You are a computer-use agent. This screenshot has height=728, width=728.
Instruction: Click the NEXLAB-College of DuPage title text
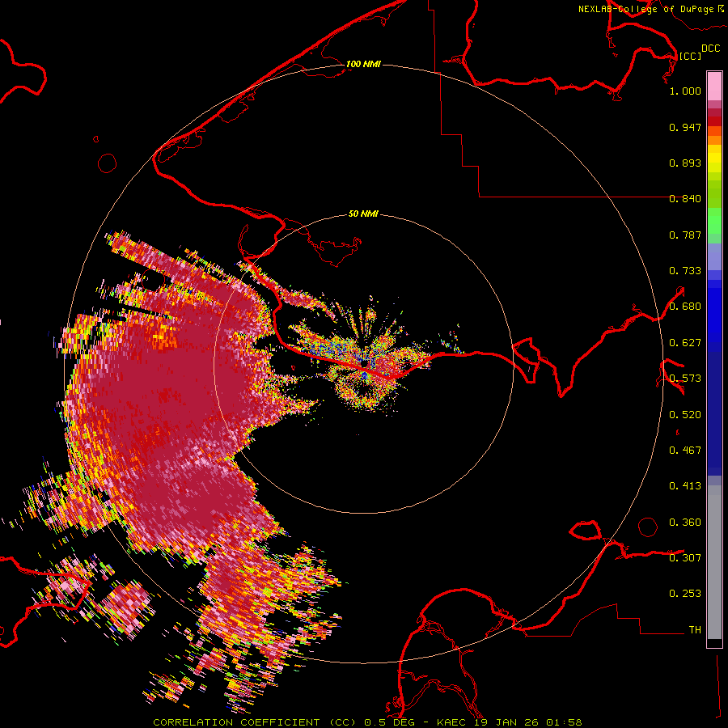645,9
